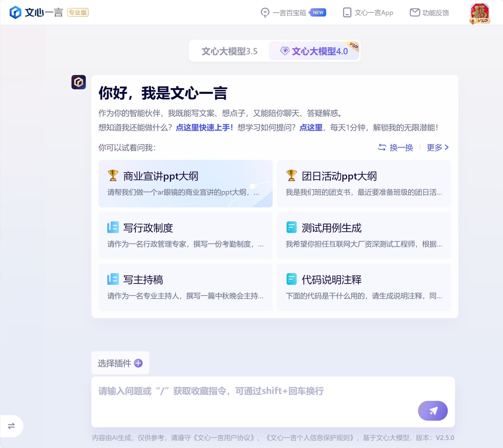The height and width of the screenshot is (448, 503).
Task: Select the 文心大模型4.0 tab
Action: click(x=314, y=51)
